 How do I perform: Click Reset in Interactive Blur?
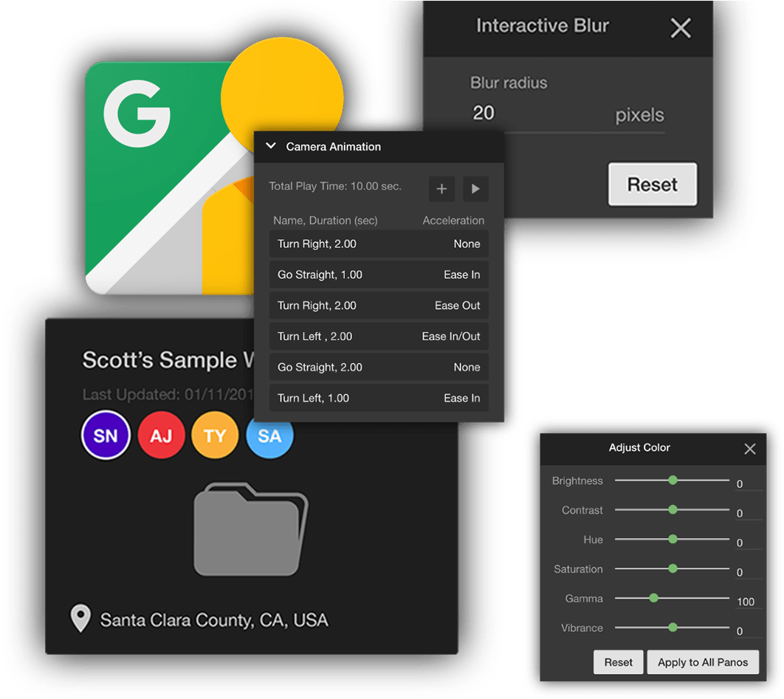click(652, 185)
